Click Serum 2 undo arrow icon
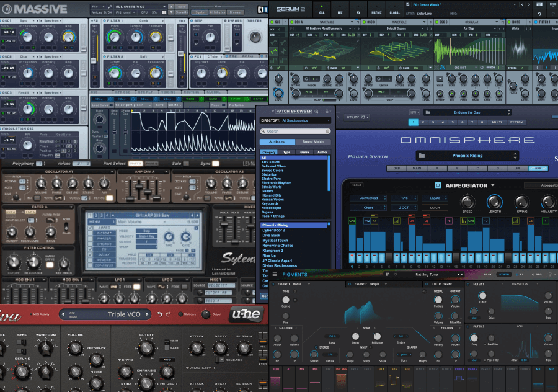Screen dimensions: 558x392 click(x=539, y=14)
